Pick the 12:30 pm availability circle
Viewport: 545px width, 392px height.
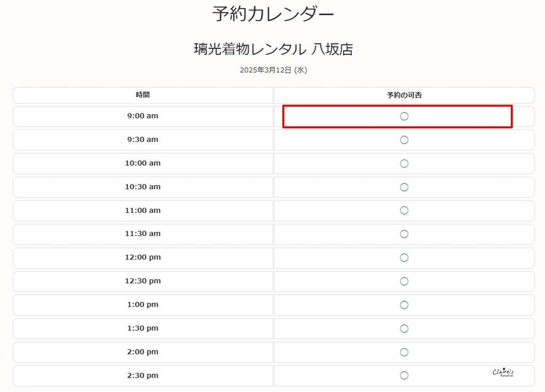[404, 281]
